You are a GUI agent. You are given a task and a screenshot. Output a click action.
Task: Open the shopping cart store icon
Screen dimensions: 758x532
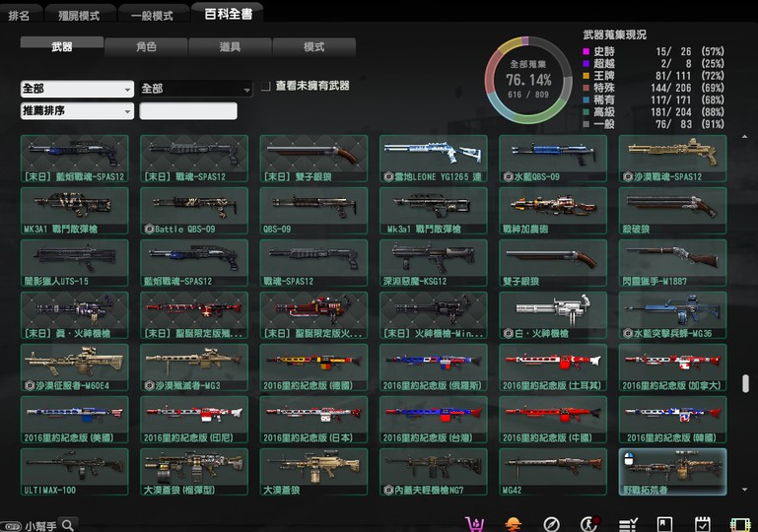pyautogui.click(x=476, y=523)
